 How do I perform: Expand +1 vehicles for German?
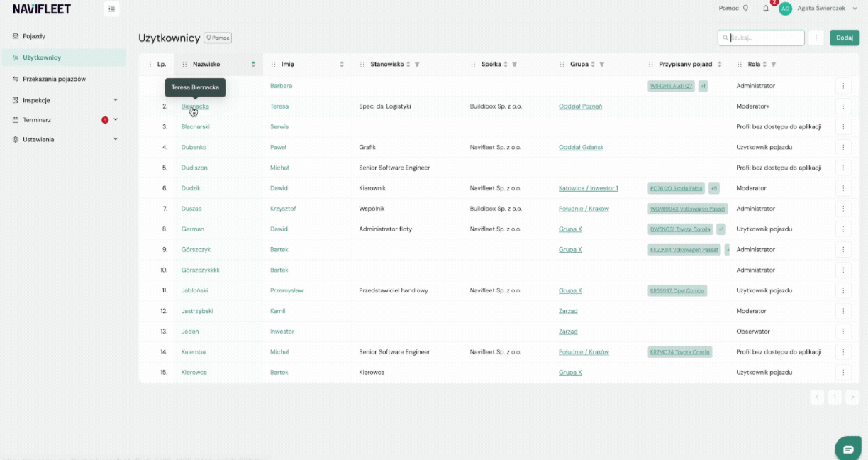point(721,229)
